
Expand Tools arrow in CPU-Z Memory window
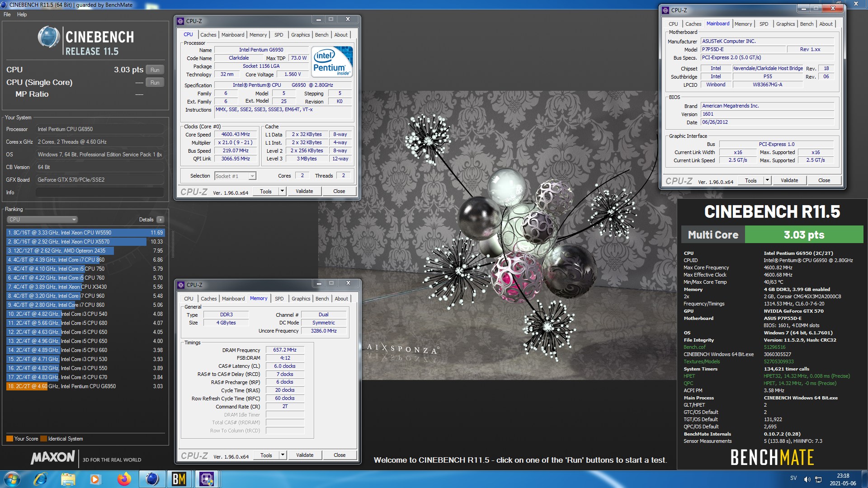click(x=283, y=455)
